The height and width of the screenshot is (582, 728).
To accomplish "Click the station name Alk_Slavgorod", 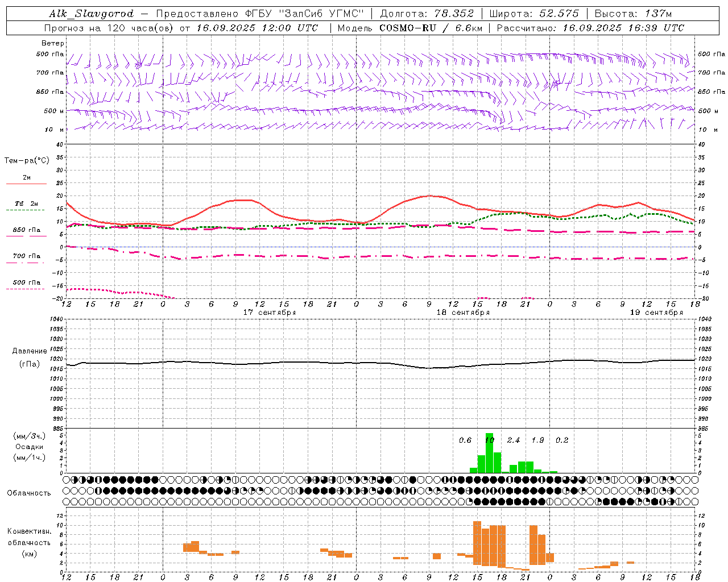I will pyautogui.click(x=92, y=14).
